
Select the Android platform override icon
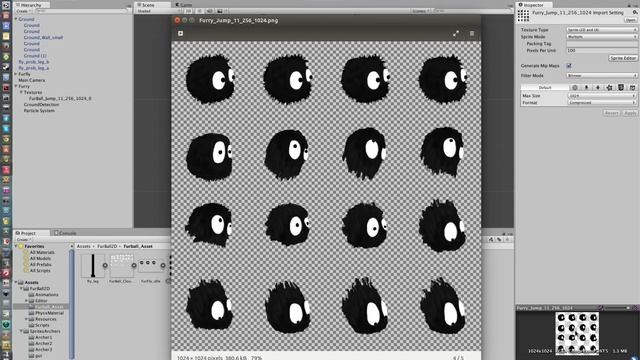[609, 87]
